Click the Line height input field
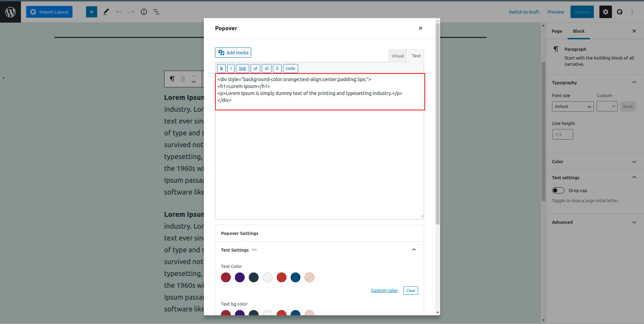 (x=562, y=134)
